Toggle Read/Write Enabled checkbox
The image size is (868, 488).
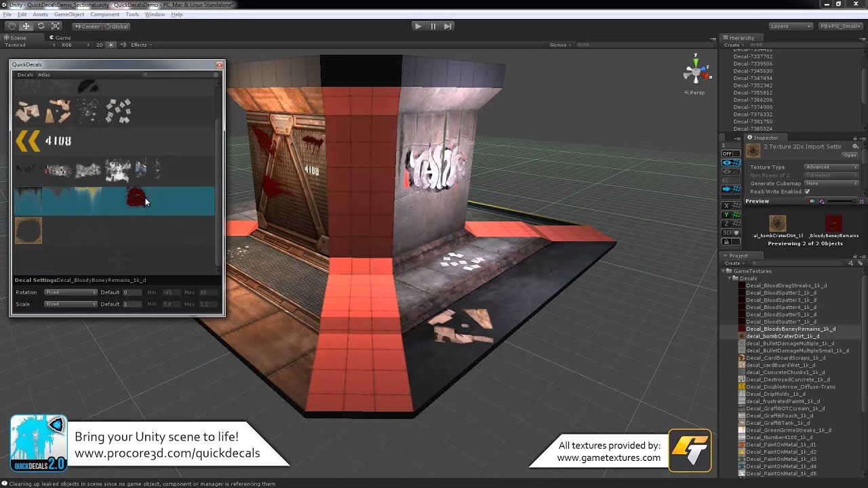coord(807,192)
